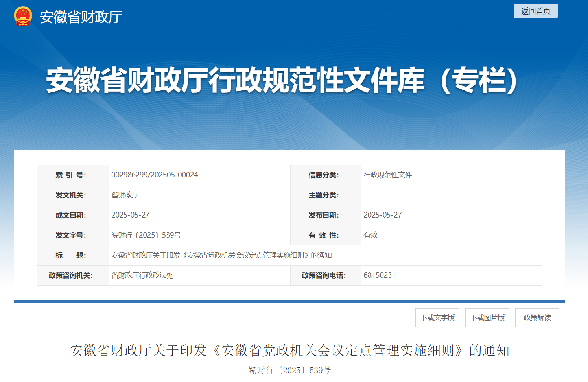Click the document number 皖财行〔2025〕539号 under the heading
Viewport: 588px width, 382px height.
pos(289,370)
